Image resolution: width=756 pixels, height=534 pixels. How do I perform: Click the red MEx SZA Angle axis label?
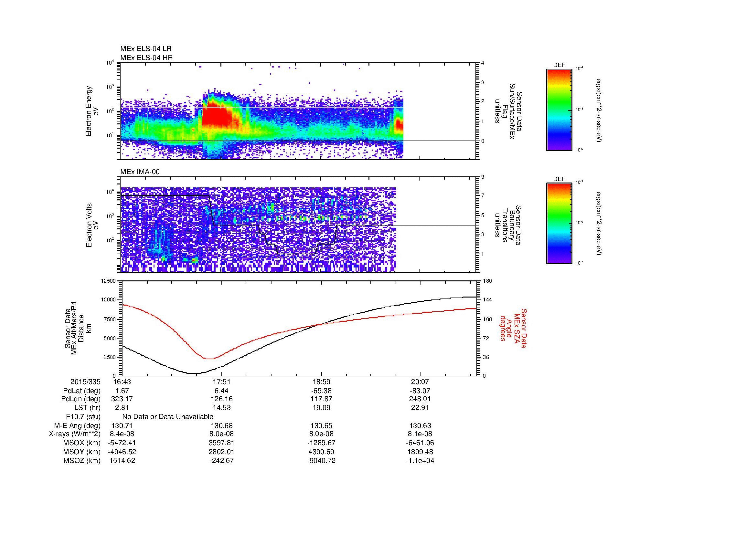[513, 328]
